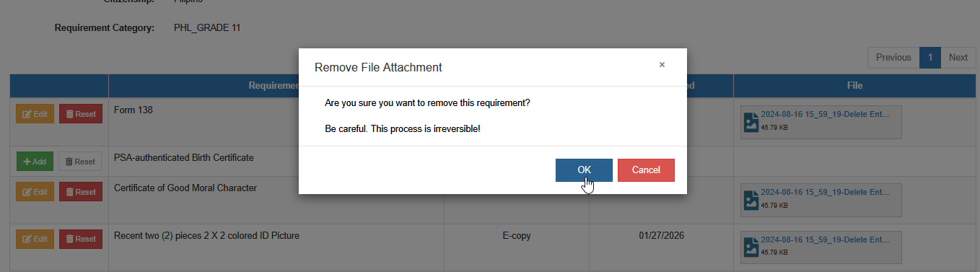This screenshot has width=980, height=272.
Task: Go to Previous page
Action: (x=893, y=58)
